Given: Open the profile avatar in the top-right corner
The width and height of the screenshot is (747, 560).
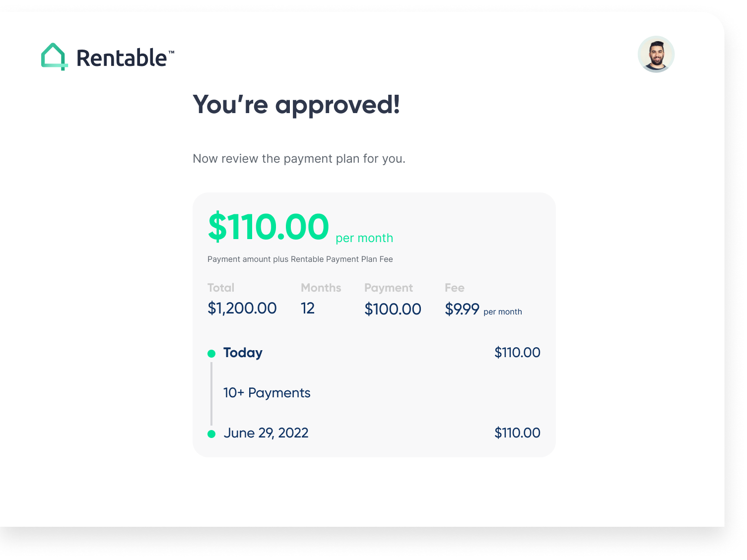Looking at the screenshot, I should [656, 55].
